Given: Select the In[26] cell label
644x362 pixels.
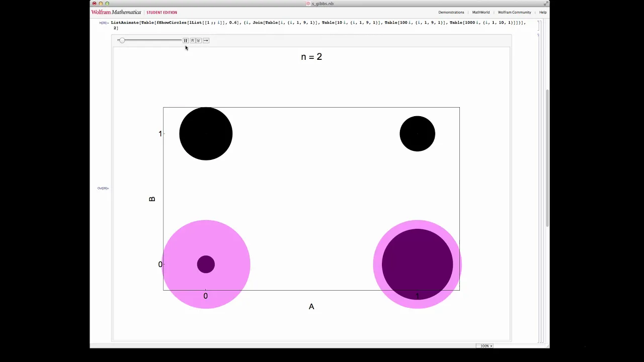Looking at the screenshot, I should point(104,23).
